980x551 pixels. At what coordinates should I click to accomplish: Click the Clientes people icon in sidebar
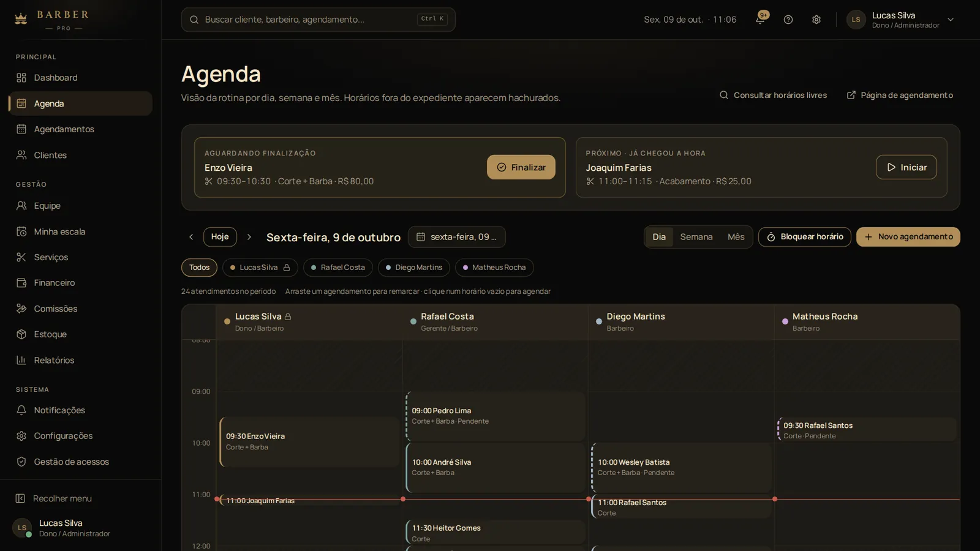tap(21, 155)
